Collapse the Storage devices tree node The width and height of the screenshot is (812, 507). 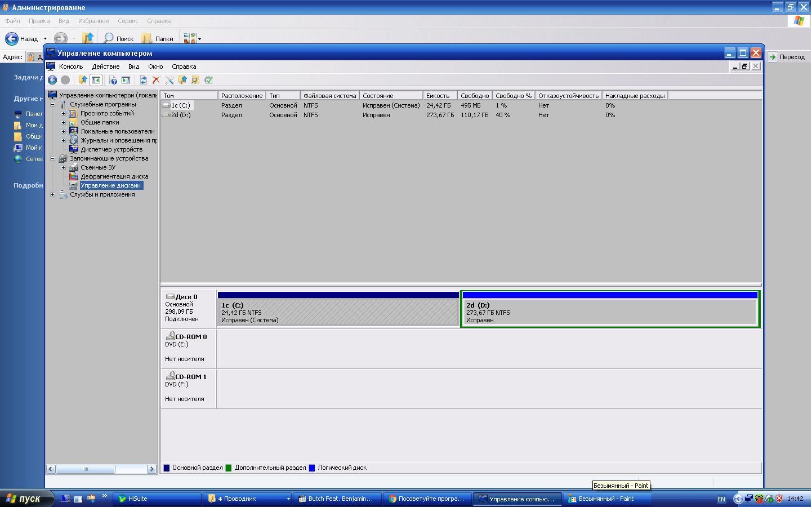click(x=53, y=158)
